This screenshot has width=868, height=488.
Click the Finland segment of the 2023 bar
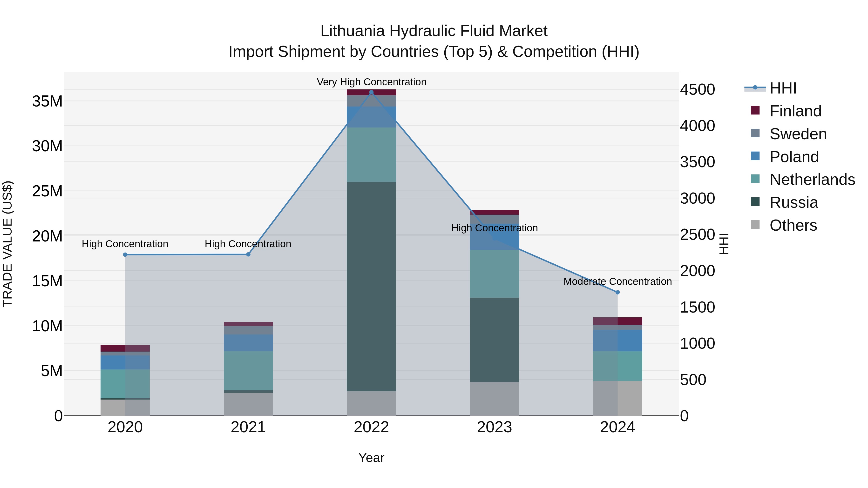coord(494,212)
